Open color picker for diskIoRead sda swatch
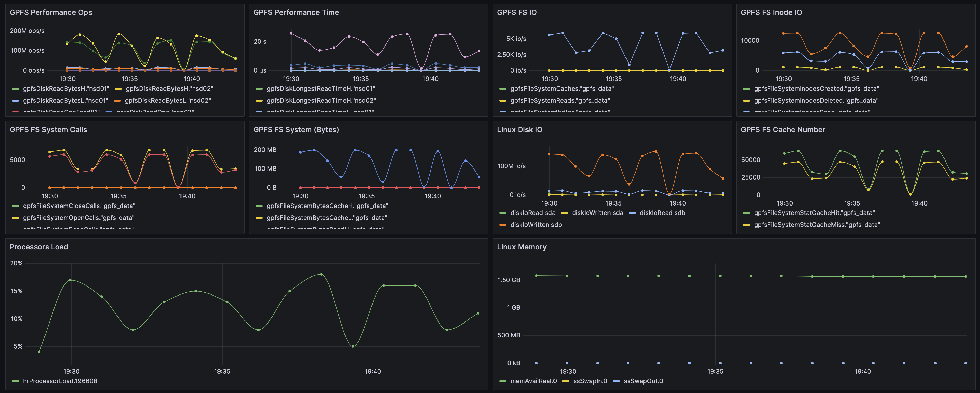The height and width of the screenshot is (393, 980). [x=503, y=213]
